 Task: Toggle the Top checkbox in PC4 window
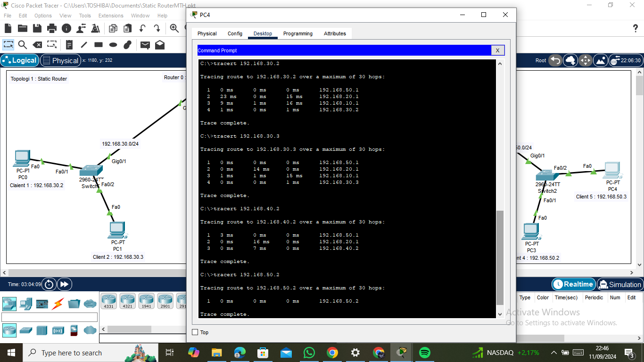point(195,332)
